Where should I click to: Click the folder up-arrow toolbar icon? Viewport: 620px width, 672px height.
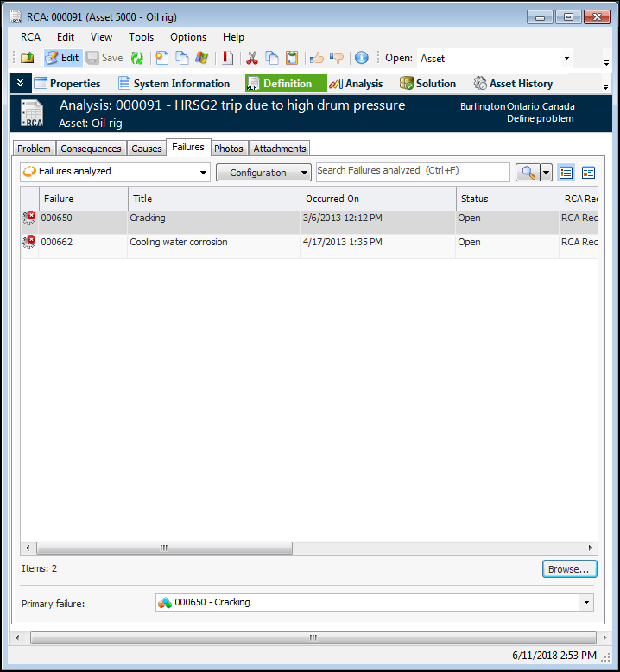[x=28, y=58]
